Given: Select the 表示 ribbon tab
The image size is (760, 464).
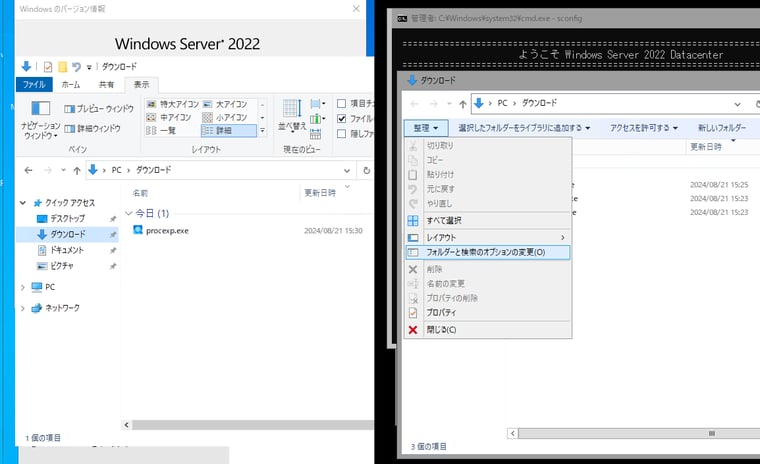Looking at the screenshot, I should [141, 84].
